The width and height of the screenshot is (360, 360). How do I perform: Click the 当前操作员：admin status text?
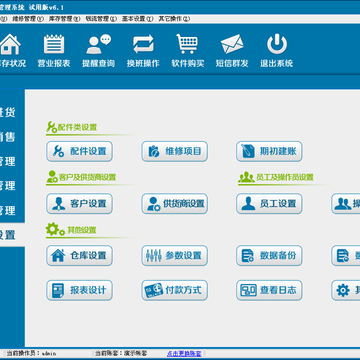(32, 353)
